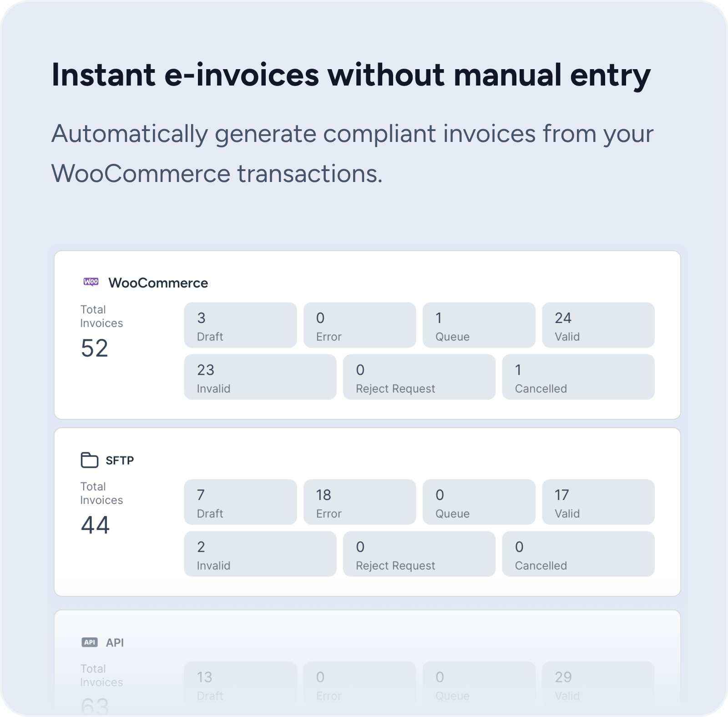
Task: Open WooCommerce Error invoices tile
Action: (x=359, y=325)
